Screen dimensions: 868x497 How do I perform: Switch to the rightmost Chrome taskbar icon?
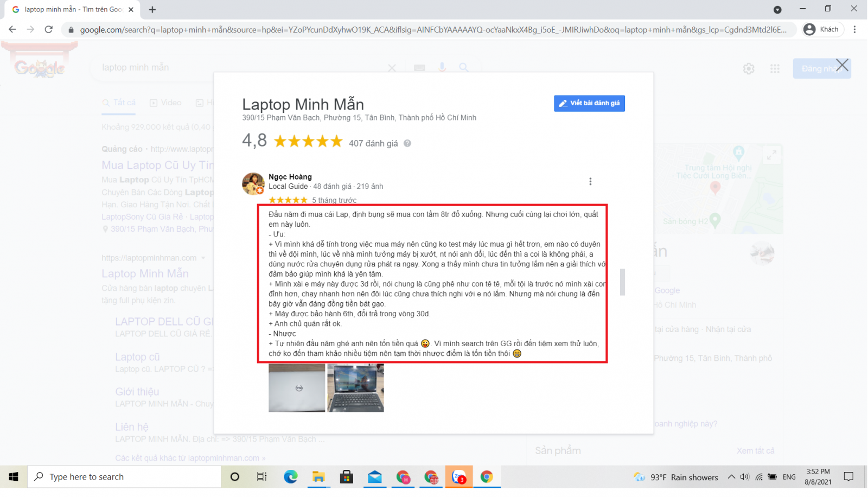point(487,476)
